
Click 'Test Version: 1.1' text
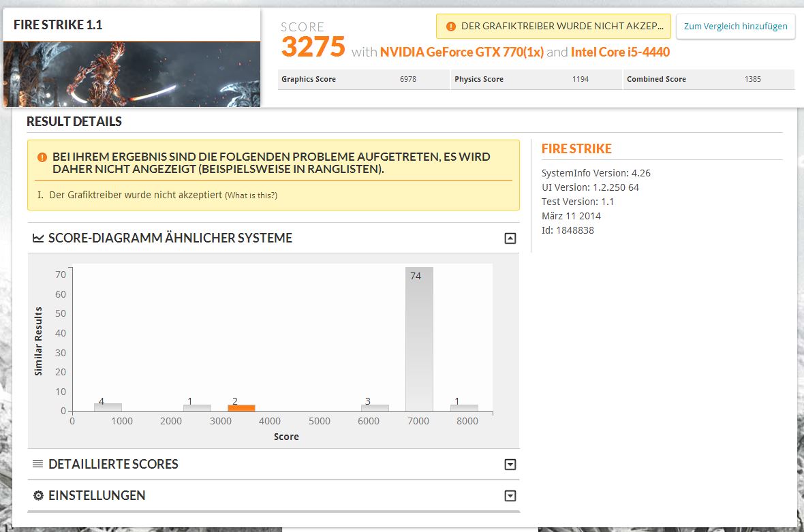point(577,202)
